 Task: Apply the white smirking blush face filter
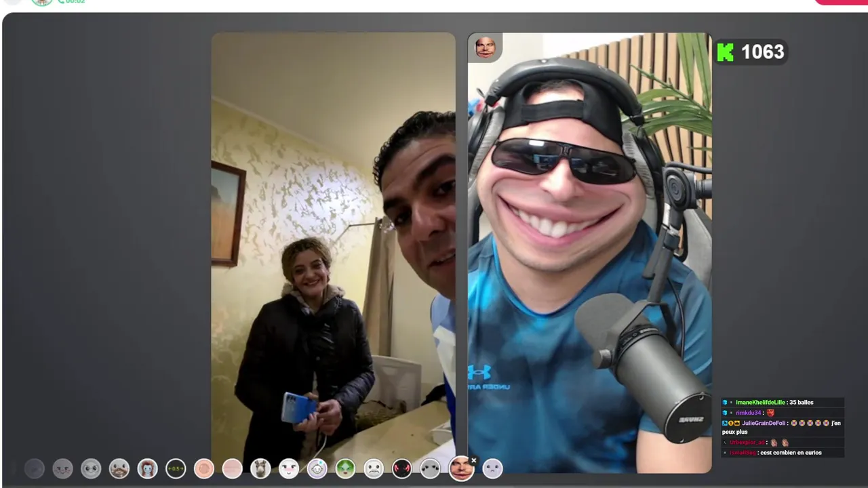(289, 468)
